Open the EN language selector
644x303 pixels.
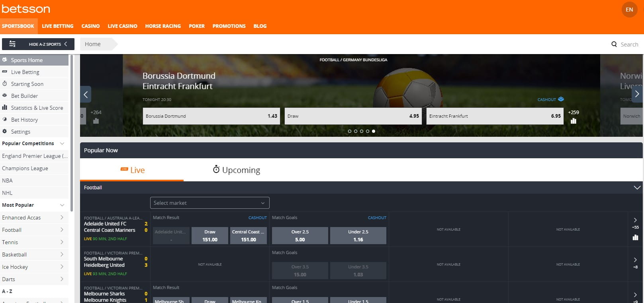[629, 10]
